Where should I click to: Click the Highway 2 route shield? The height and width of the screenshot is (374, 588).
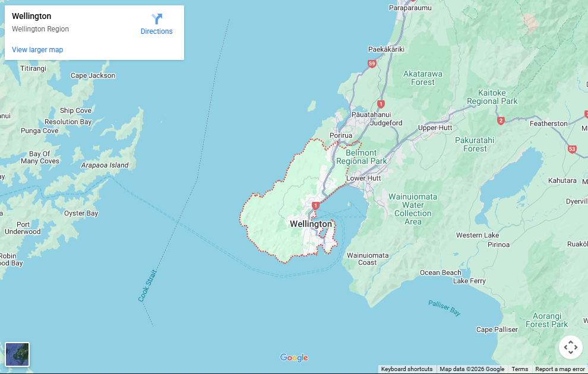pos(501,121)
